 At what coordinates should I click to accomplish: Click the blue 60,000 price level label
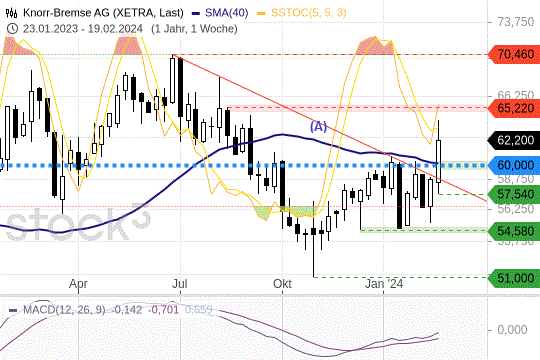tap(514, 165)
